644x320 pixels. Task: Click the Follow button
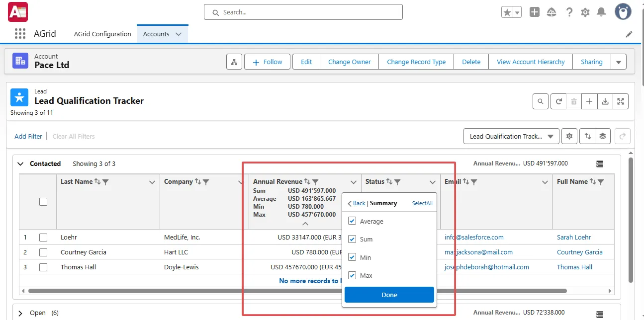pos(268,62)
